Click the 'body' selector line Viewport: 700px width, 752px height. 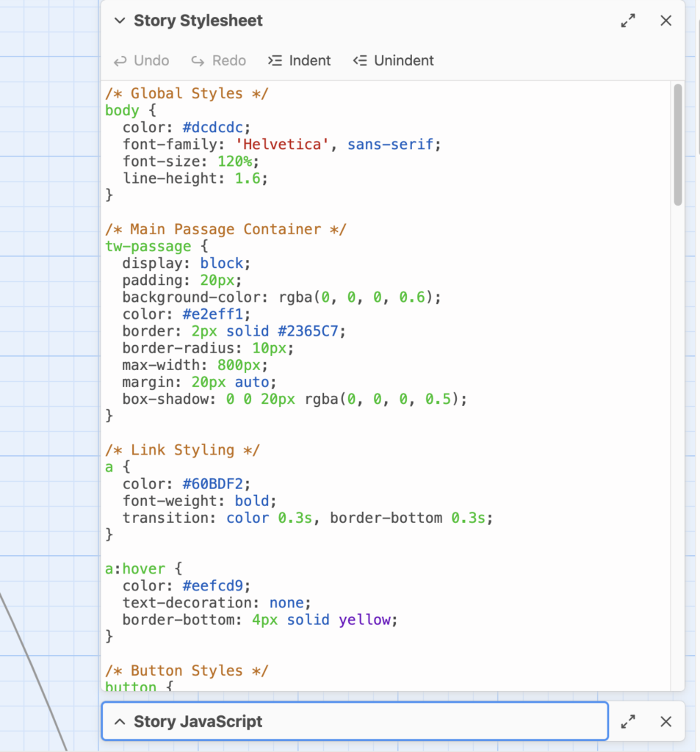[131, 110]
